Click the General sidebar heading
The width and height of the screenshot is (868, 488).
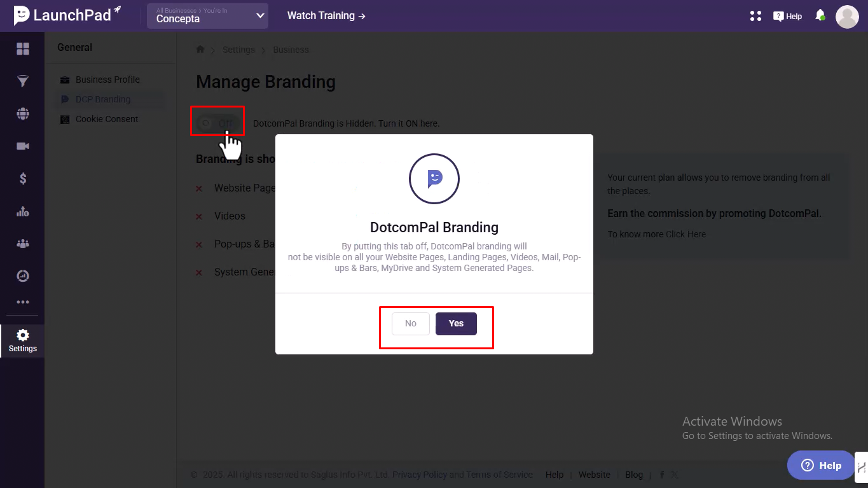tap(75, 47)
